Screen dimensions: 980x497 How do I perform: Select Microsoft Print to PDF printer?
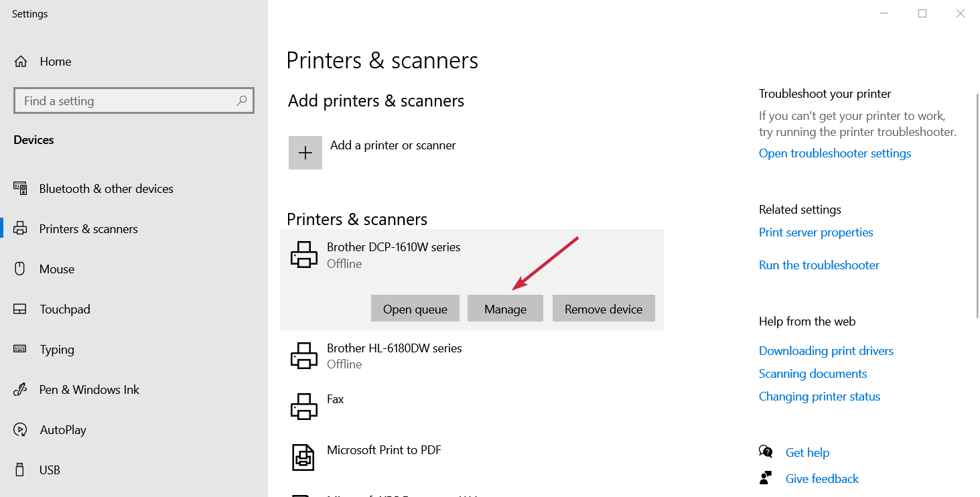coord(384,450)
